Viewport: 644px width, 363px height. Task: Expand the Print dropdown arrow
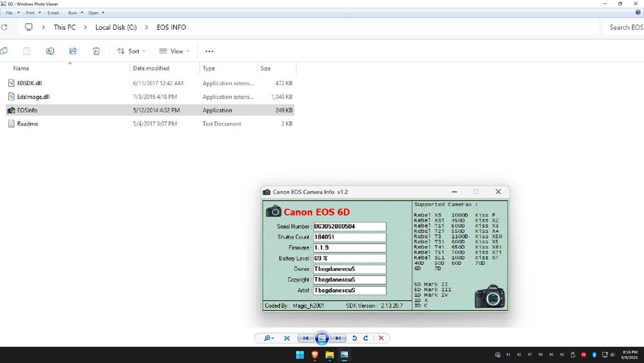coord(40,13)
